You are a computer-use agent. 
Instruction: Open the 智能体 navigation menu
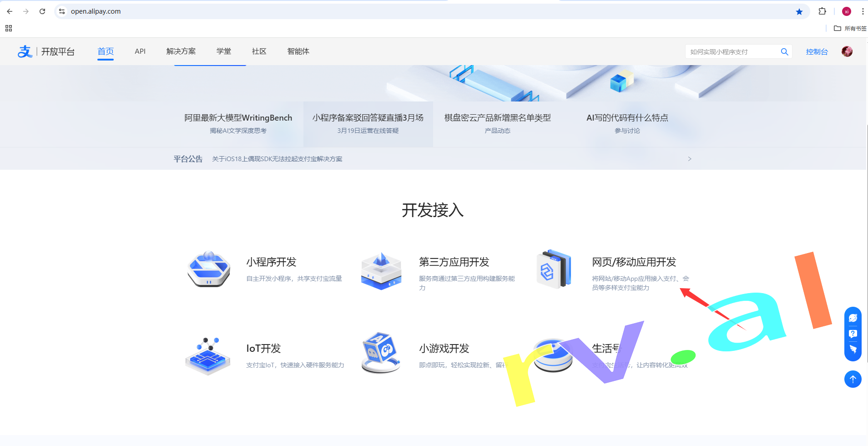coord(298,51)
